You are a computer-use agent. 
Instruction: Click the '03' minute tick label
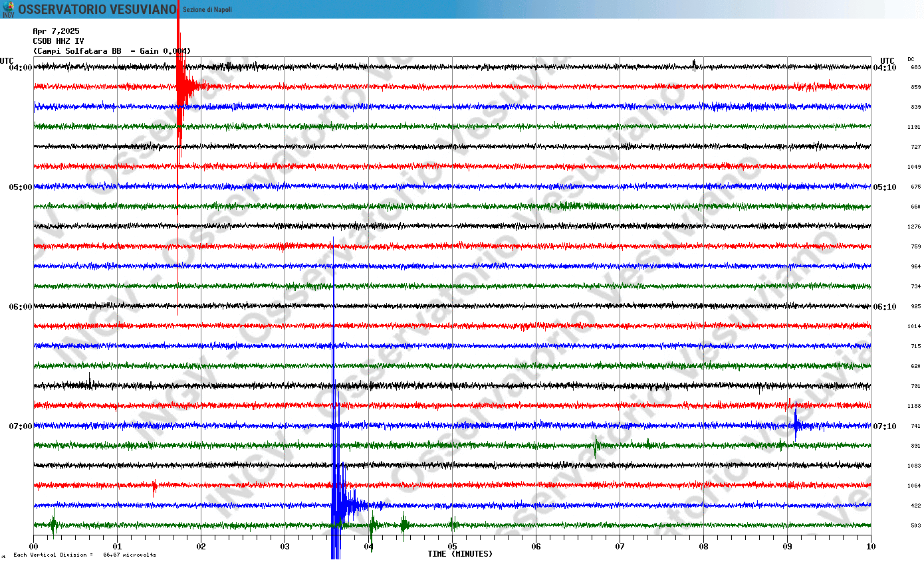point(285,547)
